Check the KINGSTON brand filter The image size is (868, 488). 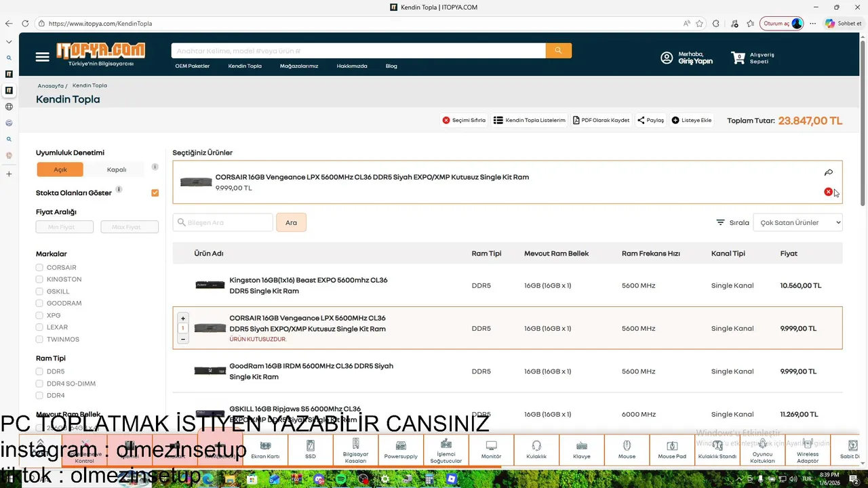pyautogui.click(x=39, y=279)
